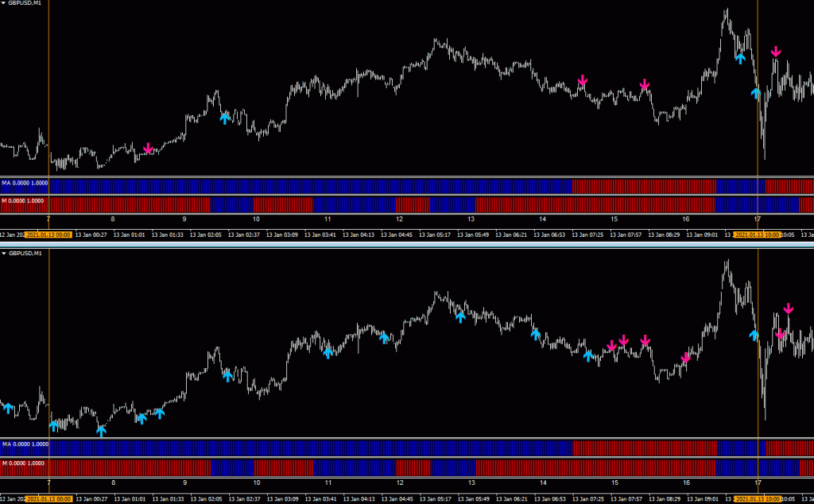Viewport: 814px width, 504px height.
Task: Click upper chart GBPUSD,M1 title text
Action: (x=25, y=3)
